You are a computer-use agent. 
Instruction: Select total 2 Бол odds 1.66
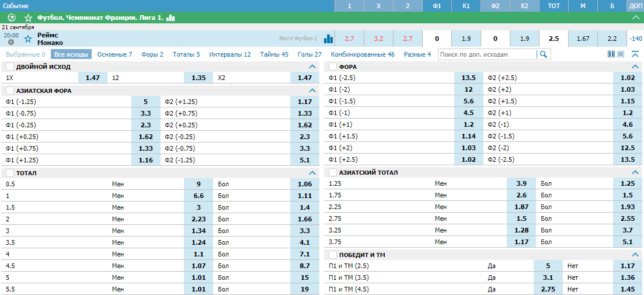tap(305, 219)
